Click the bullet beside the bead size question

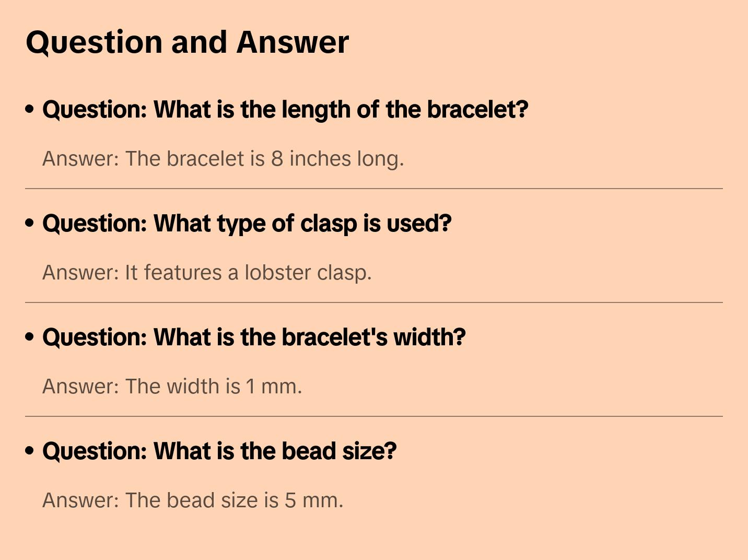coord(30,451)
